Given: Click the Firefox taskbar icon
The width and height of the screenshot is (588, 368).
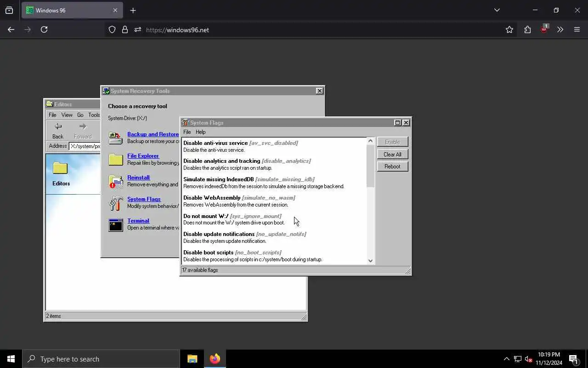Looking at the screenshot, I should 215,359.
